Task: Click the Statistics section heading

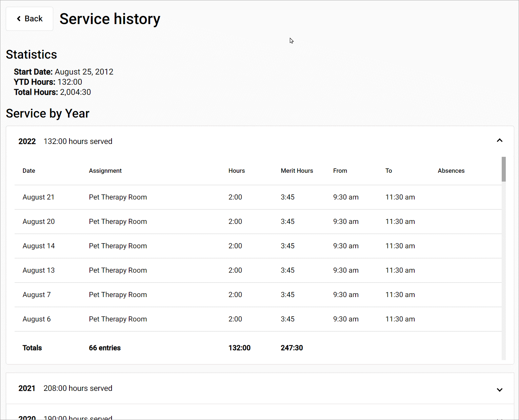Action: (31, 54)
